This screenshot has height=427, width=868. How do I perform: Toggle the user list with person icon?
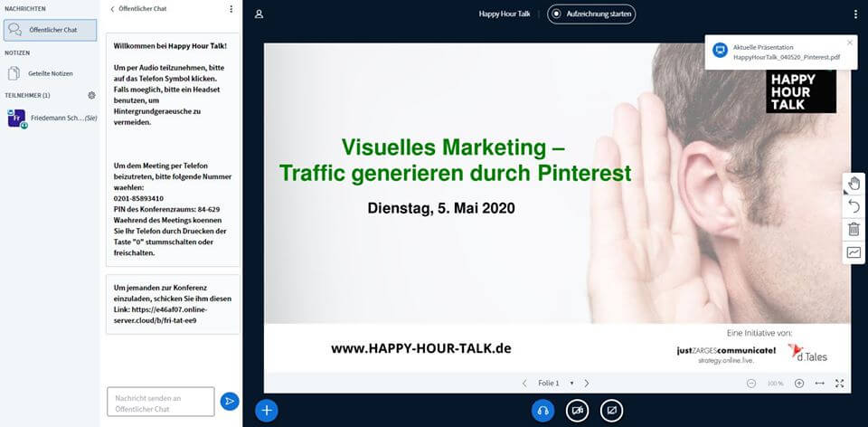[259, 14]
